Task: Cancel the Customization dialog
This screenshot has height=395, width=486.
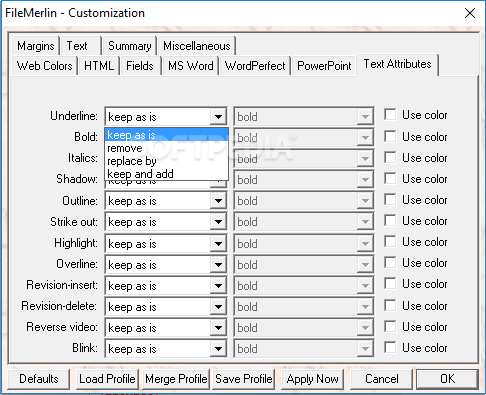Action: pos(381,379)
